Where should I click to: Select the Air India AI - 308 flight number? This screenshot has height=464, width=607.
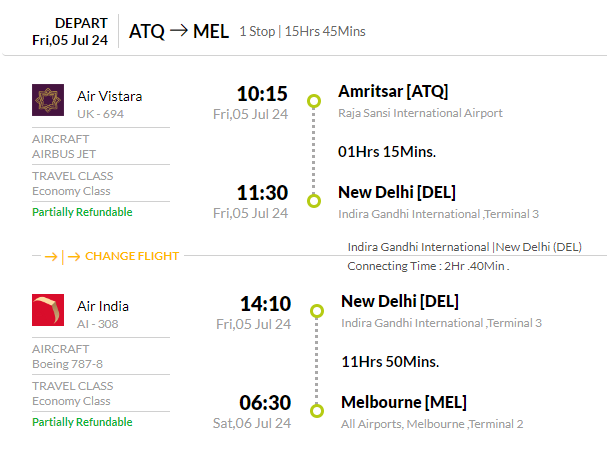pyautogui.click(x=98, y=324)
